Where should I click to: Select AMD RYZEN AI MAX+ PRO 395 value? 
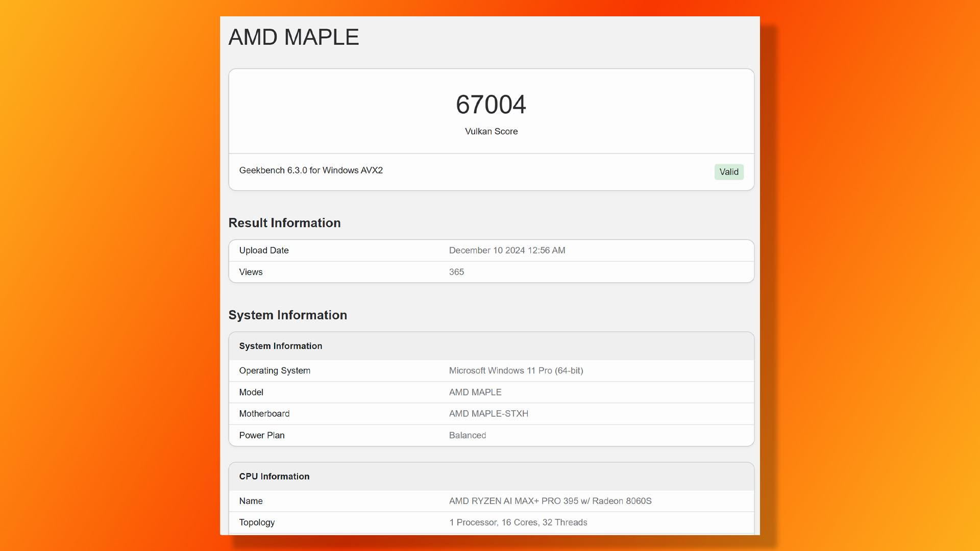(550, 501)
